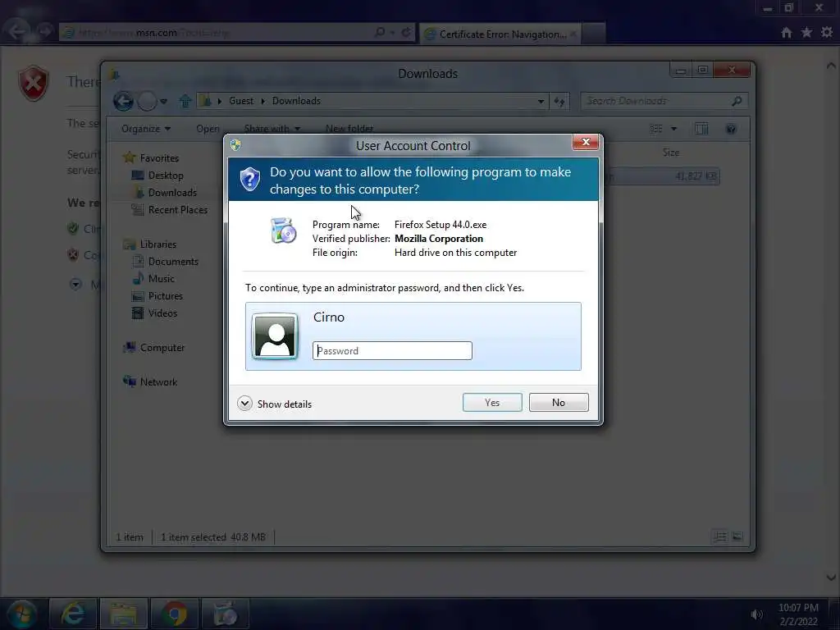Open Share with menu in Downloads
Viewport: 840px width, 630px height.
pos(272,129)
